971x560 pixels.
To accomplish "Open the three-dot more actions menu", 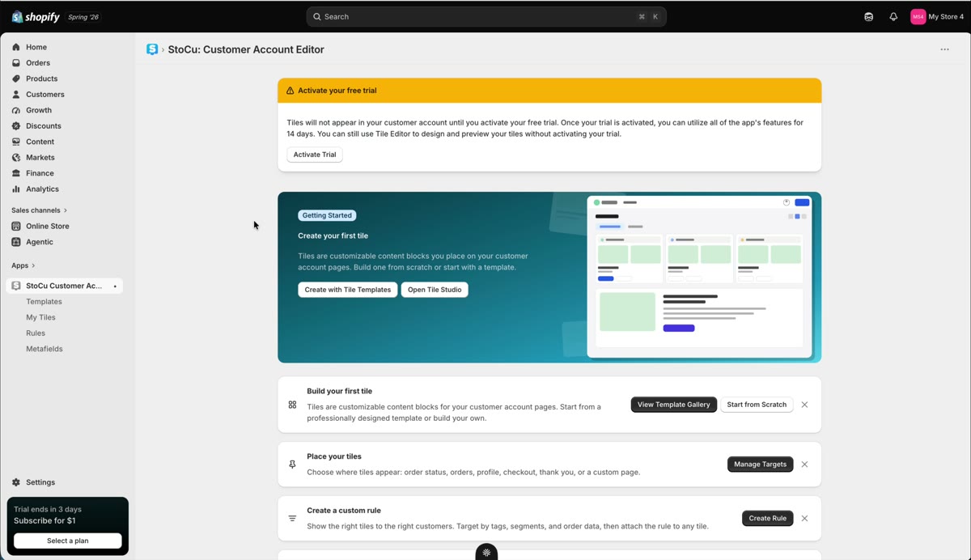I will click(x=944, y=49).
